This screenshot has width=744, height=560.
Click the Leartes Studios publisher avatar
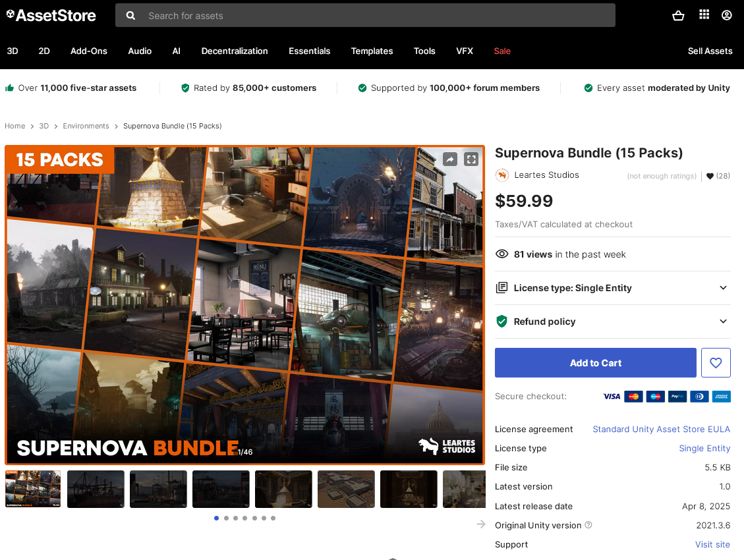502,175
